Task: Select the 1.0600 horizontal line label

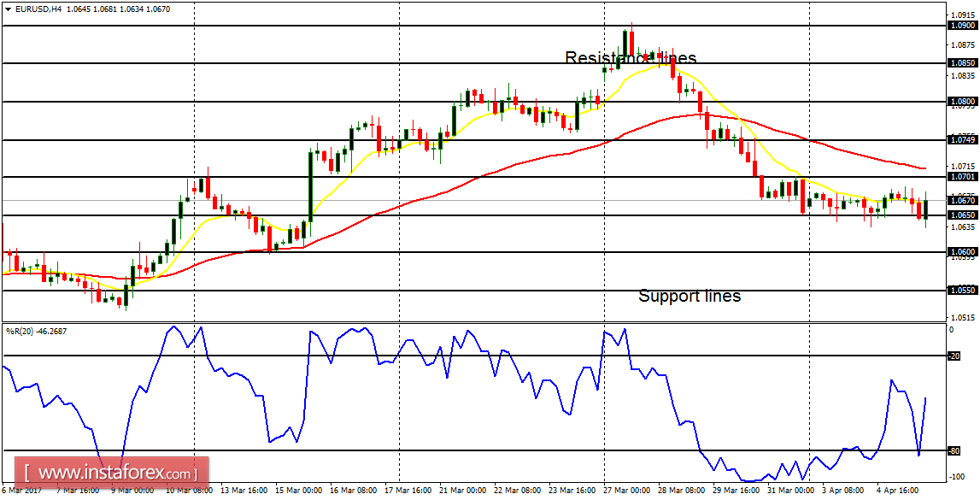Action: pyautogui.click(x=959, y=253)
